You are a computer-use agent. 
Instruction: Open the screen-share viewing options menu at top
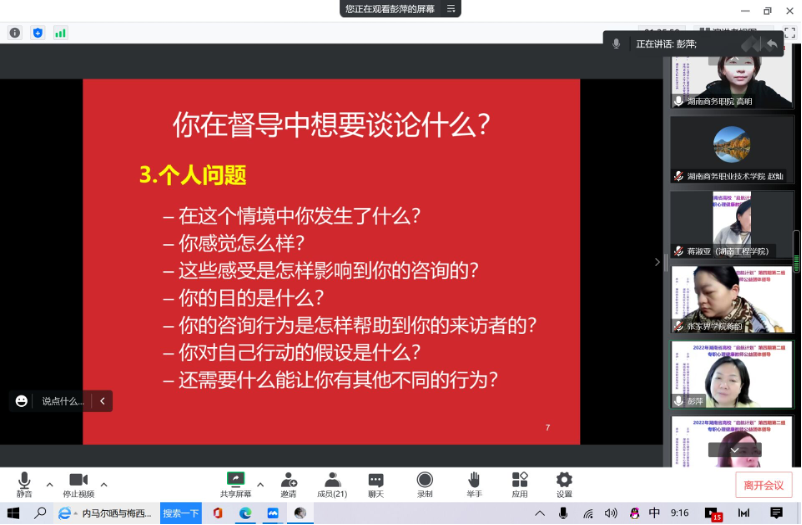(453, 8)
